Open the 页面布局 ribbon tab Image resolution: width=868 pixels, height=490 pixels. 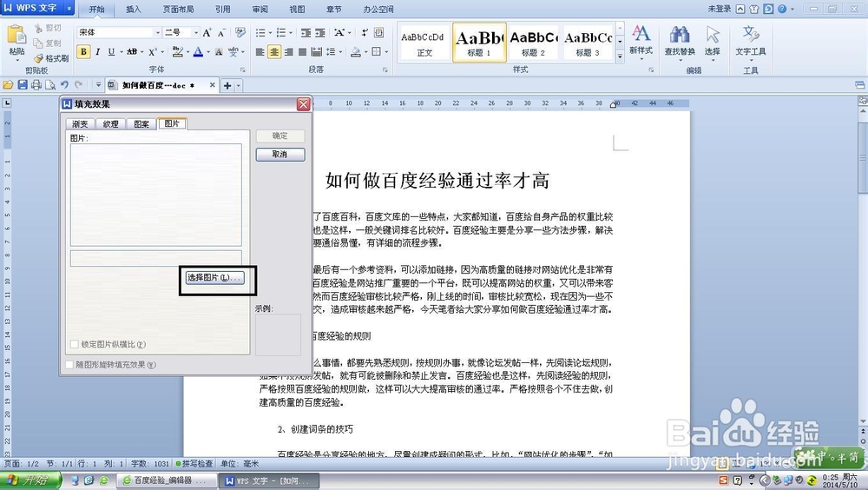tap(178, 10)
